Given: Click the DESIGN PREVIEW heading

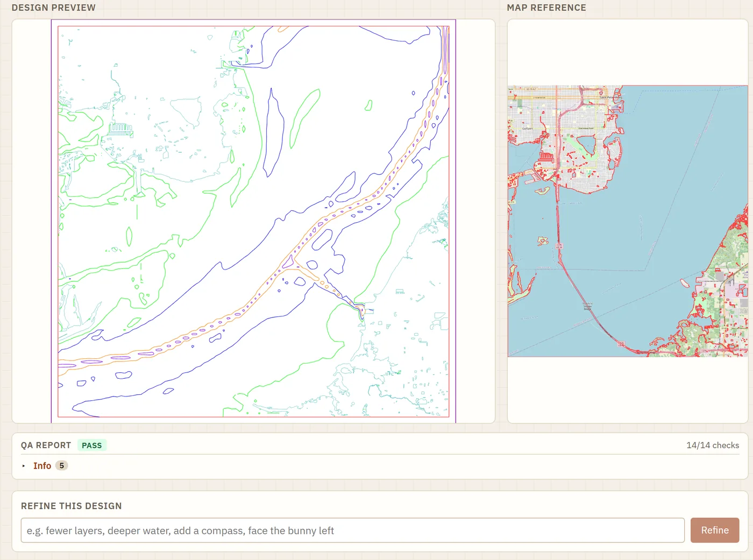Looking at the screenshot, I should pyautogui.click(x=54, y=8).
